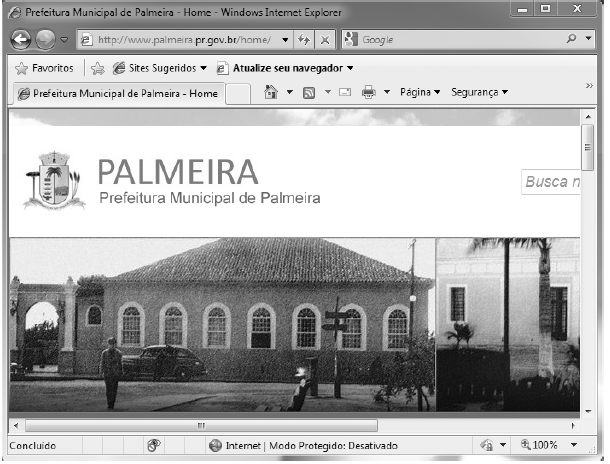Click the 100% zoom level button
Screen dimensions: 610x464
point(539,445)
